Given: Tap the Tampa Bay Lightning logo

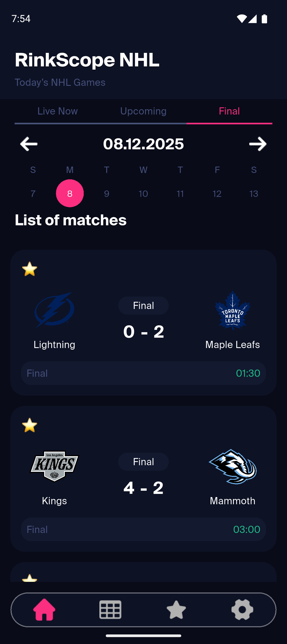Looking at the screenshot, I should (54, 310).
